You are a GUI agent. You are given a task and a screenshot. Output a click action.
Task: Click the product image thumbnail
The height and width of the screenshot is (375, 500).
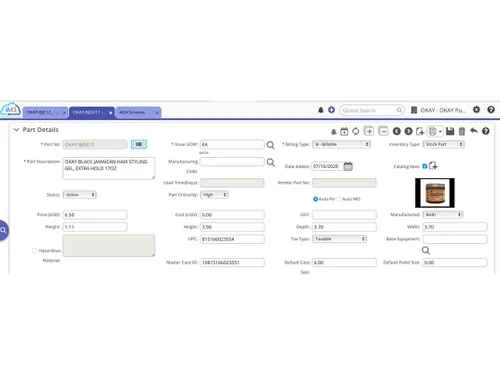(x=435, y=193)
